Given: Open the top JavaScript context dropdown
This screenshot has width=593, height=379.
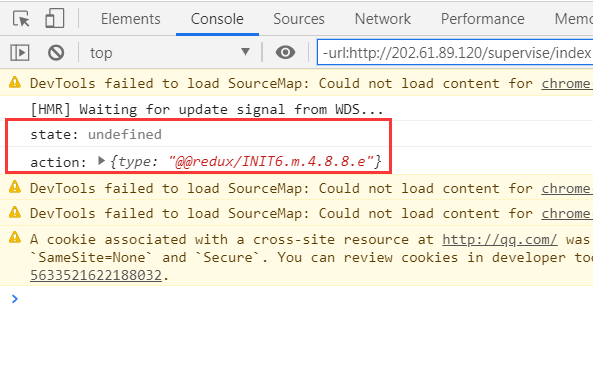Looking at the screenshot, I should tap(170, 53).
